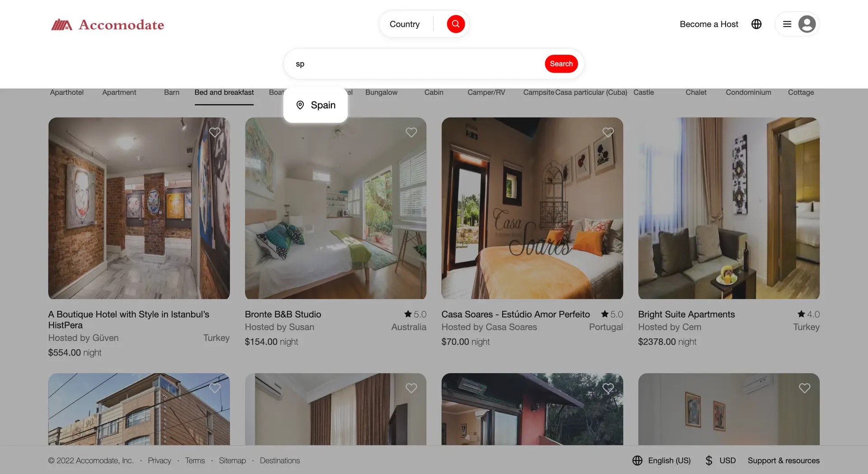Click USD currency selector

click(728, 460)
